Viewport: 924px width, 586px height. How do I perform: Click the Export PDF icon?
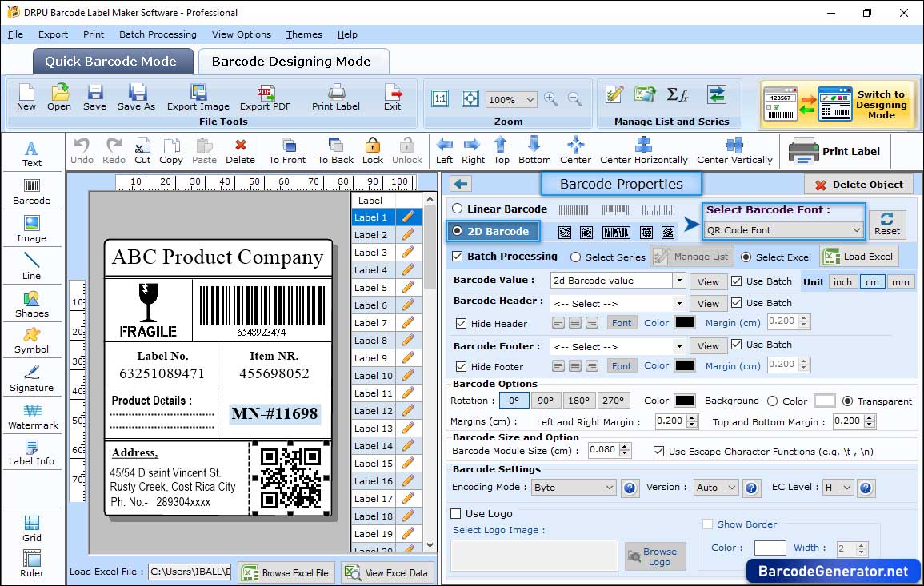coord(266,97)
